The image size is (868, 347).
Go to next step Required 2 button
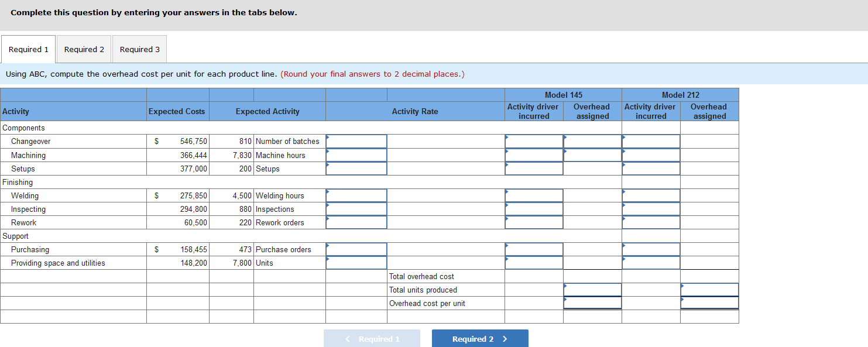[480, 339]
